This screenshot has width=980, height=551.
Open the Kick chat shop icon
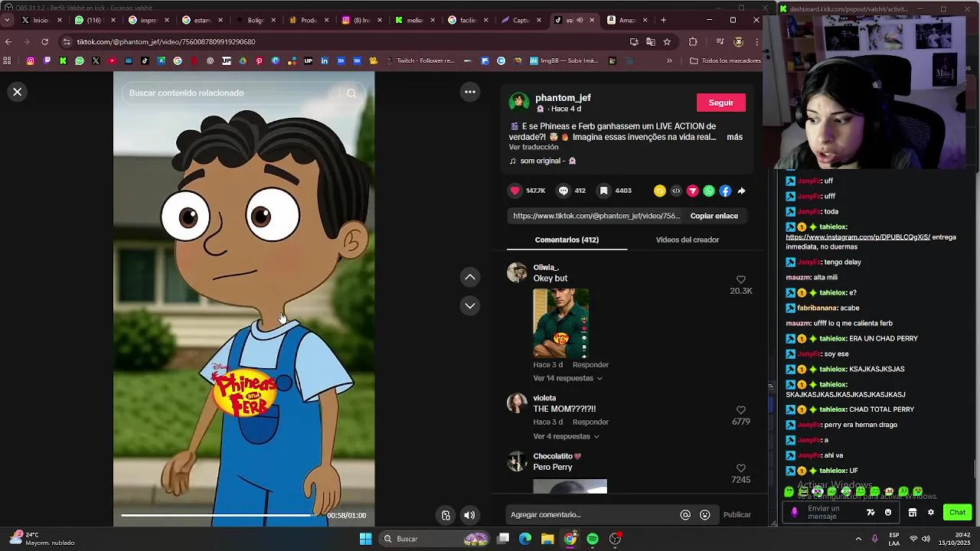click(x=912, y=512)
